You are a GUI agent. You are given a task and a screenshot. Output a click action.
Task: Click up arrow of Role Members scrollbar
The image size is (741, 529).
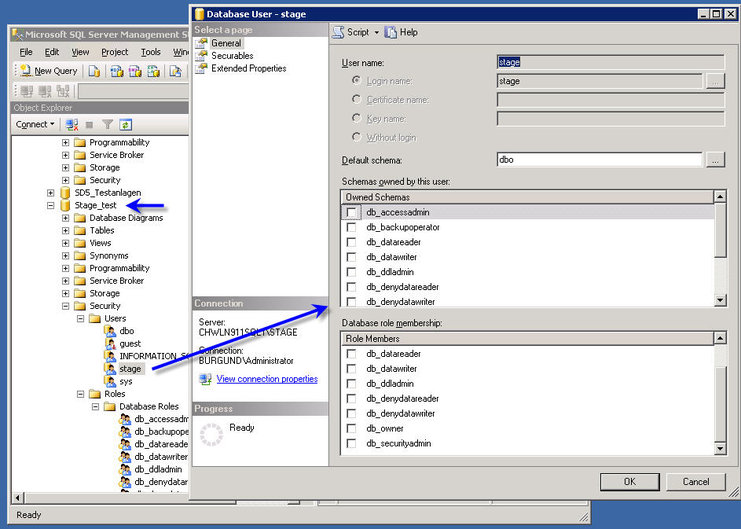pos(720,338)
